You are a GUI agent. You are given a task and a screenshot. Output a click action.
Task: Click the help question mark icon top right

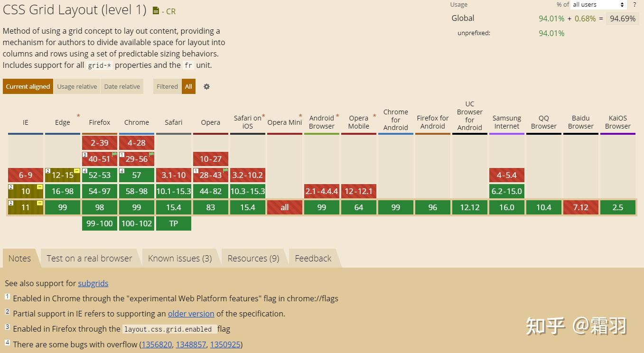coord(635,5)
